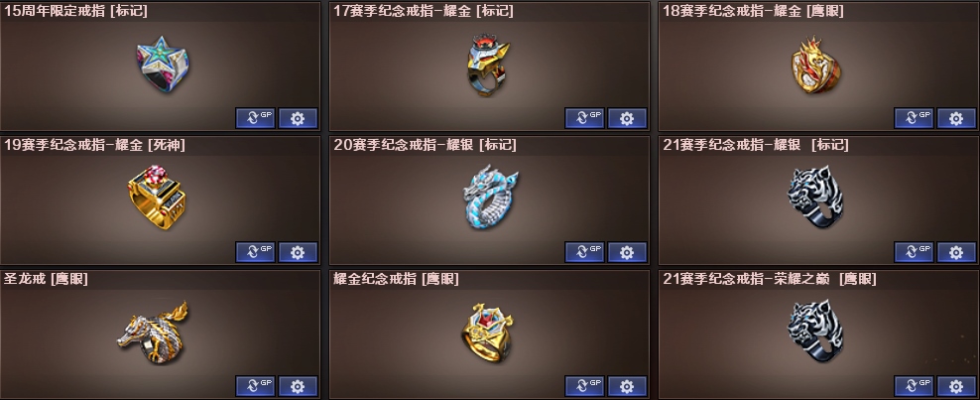Click GP exchange icon for 15周年限定戒指
Screen dimensions: 980x400
[x=256, y=118]
